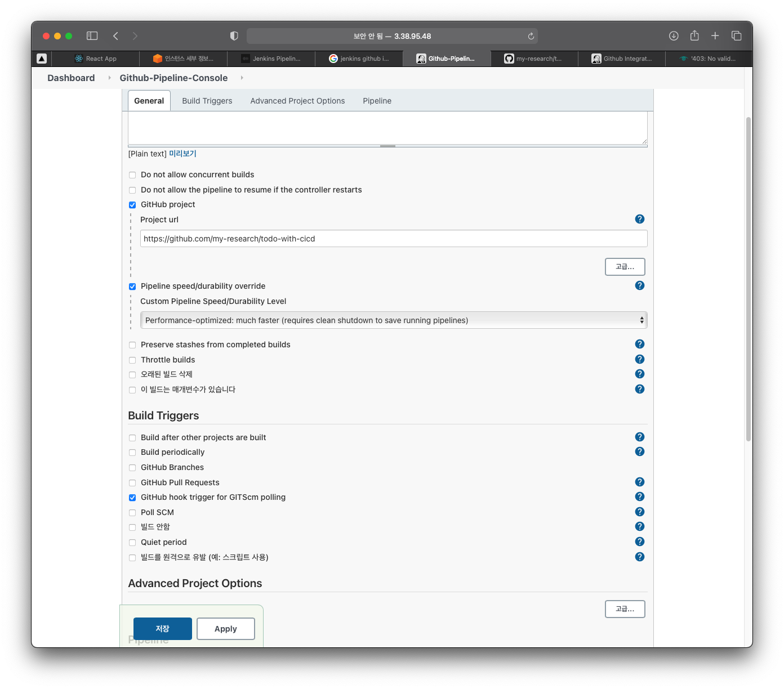Enable GitHub Branches trigger

(x=132, y=468)
